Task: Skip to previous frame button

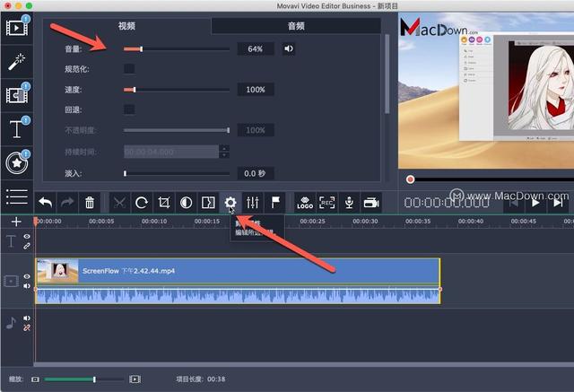Action: click(514, 203)
